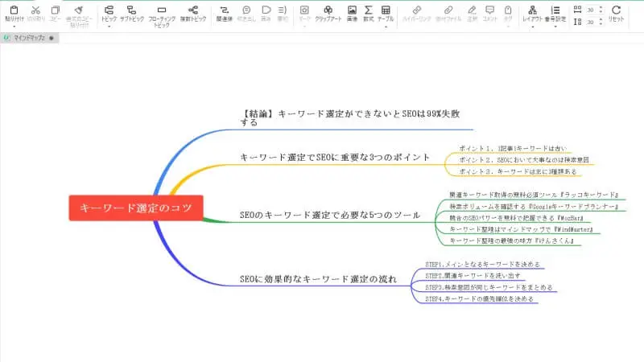
Task: Open the Topic (トピック) dropdown arrow
Action: pos(108,27)
